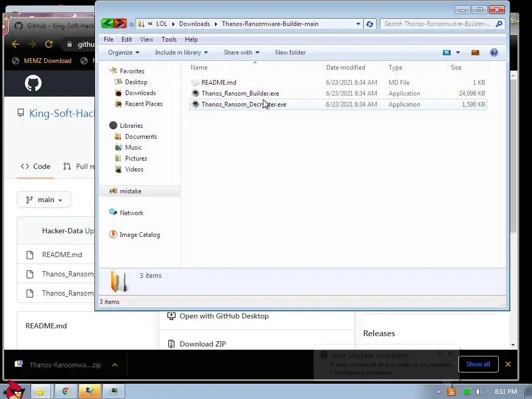Click the refresh button beside address bar
The width and height of the screenshot is (532, 399).
click(370, 24)
